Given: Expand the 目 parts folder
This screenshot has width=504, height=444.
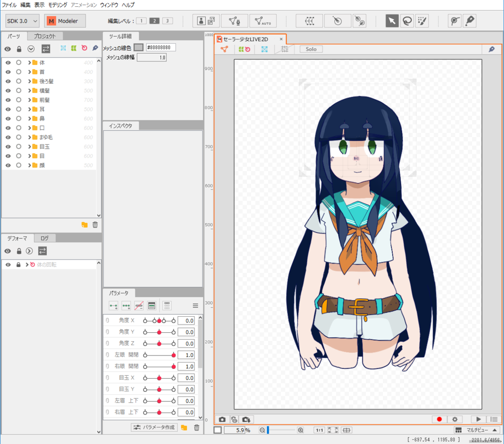Looking at the screenshot, I should [29, 156].
